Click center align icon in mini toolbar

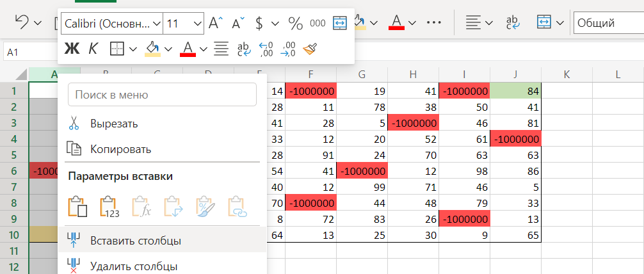pyautogui.click(x=221, y=48)
